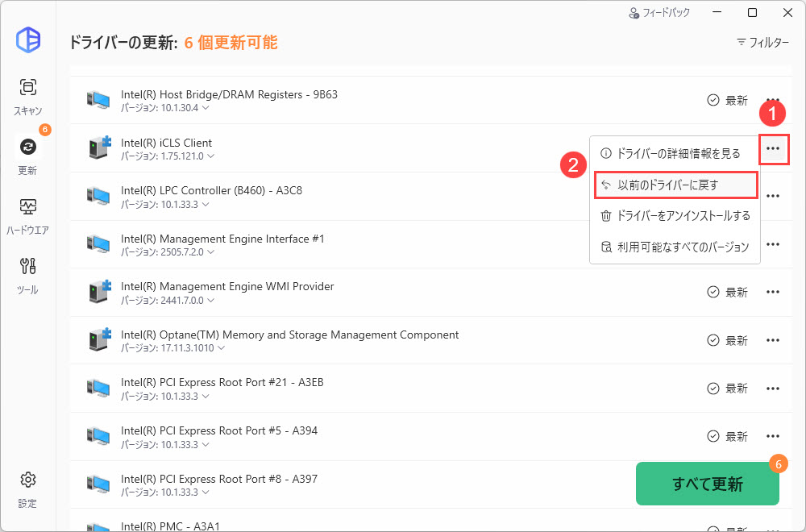Click device icon for Management Engine Interface #1
This screenshot has width=806, height=532.
click(98, 243)
